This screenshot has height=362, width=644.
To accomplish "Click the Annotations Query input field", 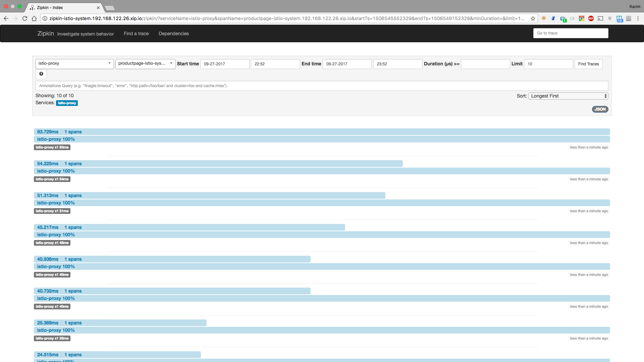I will (321, 86).
